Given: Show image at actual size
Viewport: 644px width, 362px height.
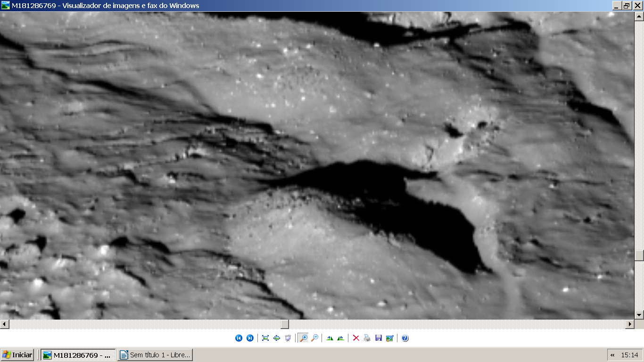Looking at the screenshot, I should click(x=277, y=338).
